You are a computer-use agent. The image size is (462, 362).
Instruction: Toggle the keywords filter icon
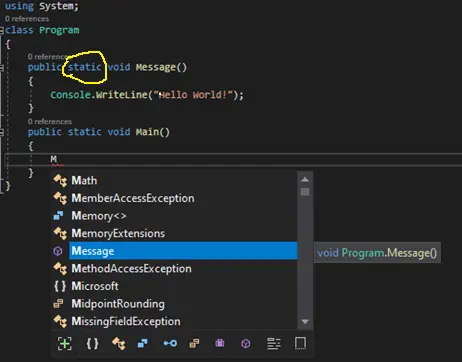274,343
